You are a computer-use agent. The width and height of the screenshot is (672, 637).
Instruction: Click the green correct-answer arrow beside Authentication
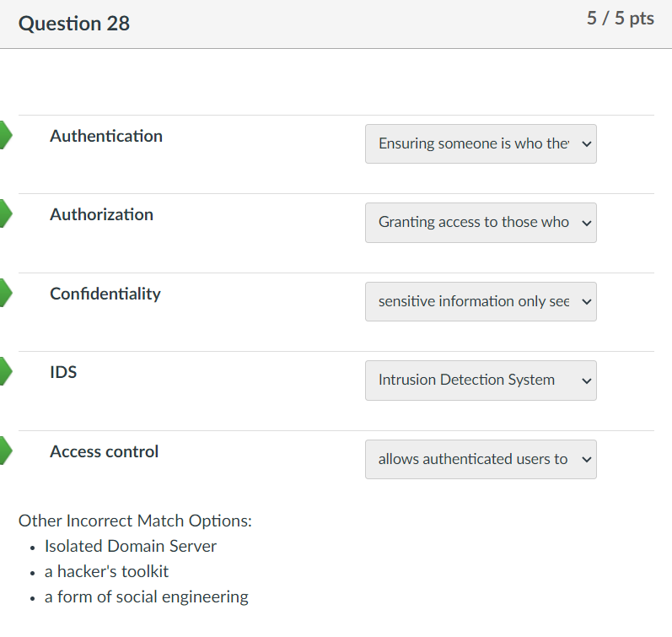[6, 135]
